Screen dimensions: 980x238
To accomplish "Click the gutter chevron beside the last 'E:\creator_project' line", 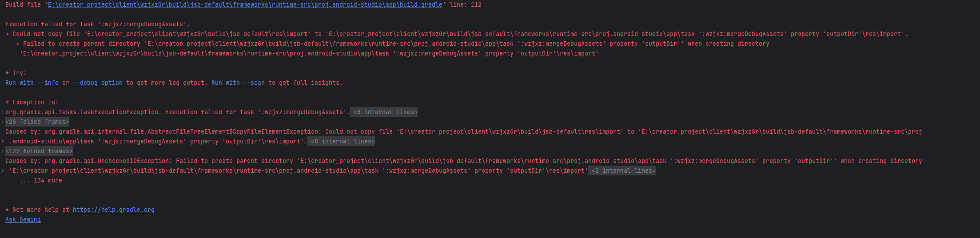I will 2,171.
